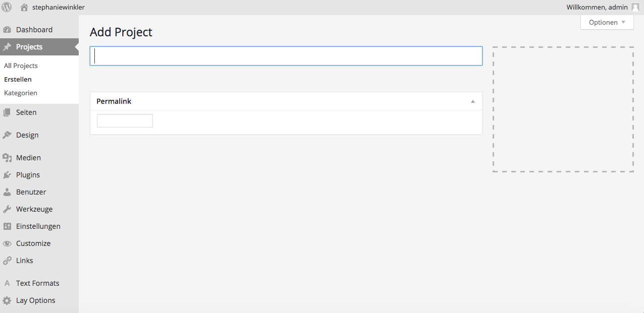Click the home icon beside stephaniewinkler
The height and width of the screenshot is (313, 644).
[24, 7]
